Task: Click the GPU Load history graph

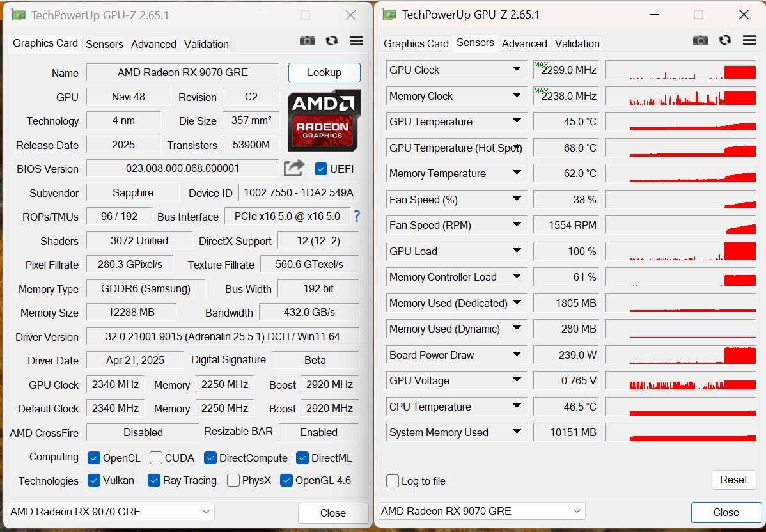Action: pyautogui.click(x=680, y=251)
